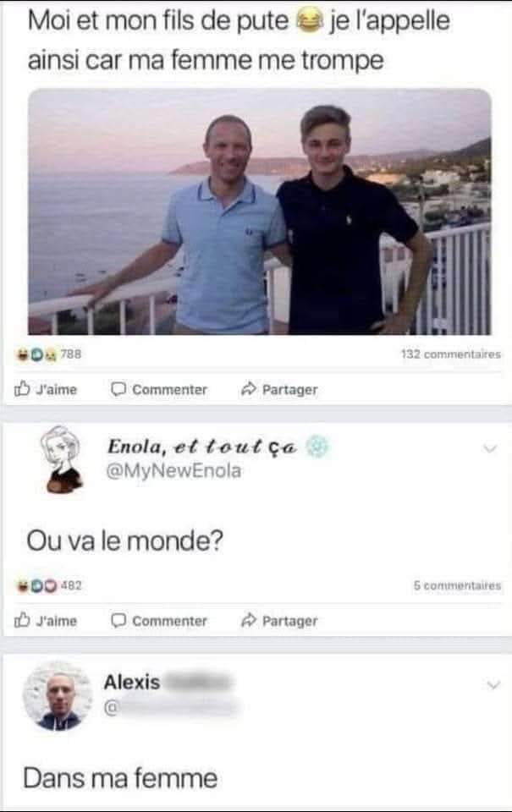Click the Enola, et tout ça display name

(202, 447)
